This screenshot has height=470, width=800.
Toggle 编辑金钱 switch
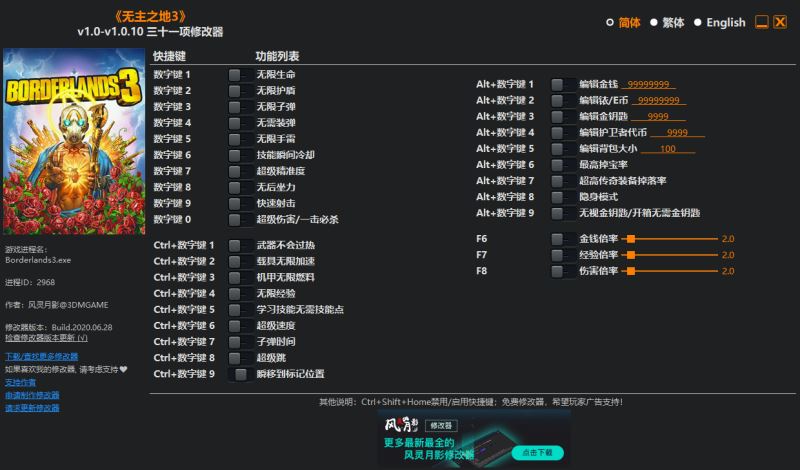click(563, 85)
